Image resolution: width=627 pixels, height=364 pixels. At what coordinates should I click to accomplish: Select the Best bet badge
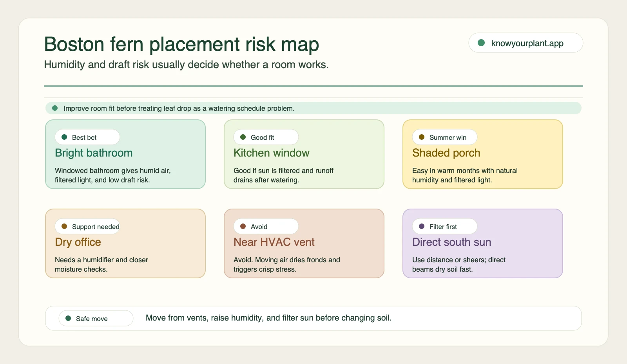tap(87, 137)
